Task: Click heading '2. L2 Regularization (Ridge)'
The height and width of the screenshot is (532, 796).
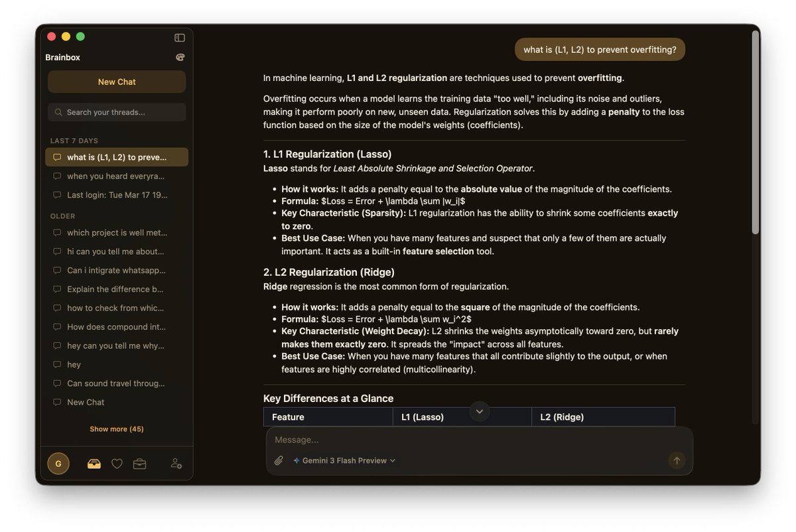Action: (329, 272)
